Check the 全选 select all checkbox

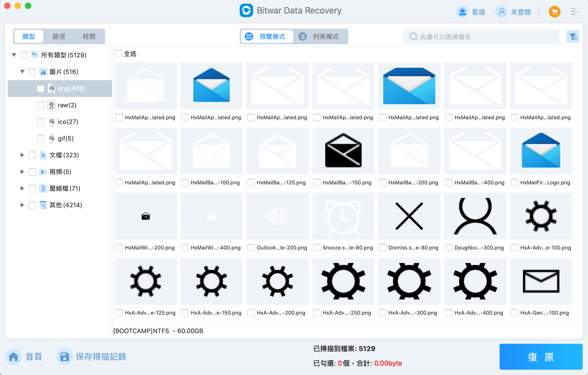118,54
